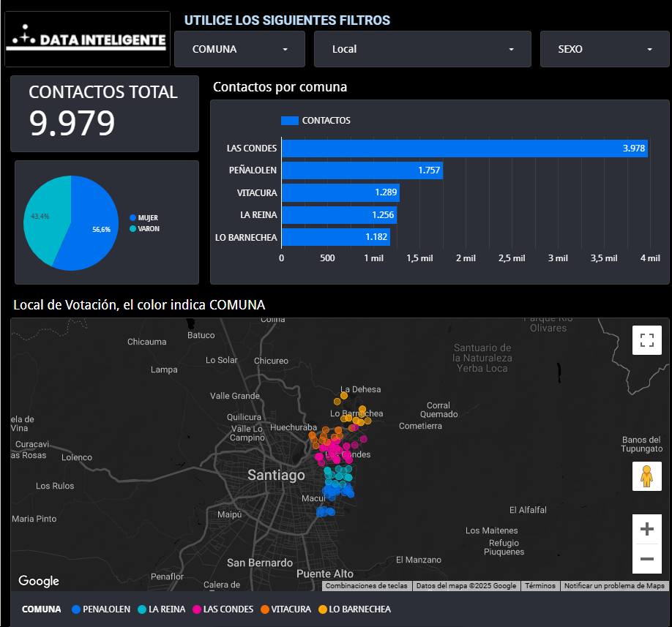672x627 pixels.
Task: Click the Data Inteligente logo
Action: point(86,40)
